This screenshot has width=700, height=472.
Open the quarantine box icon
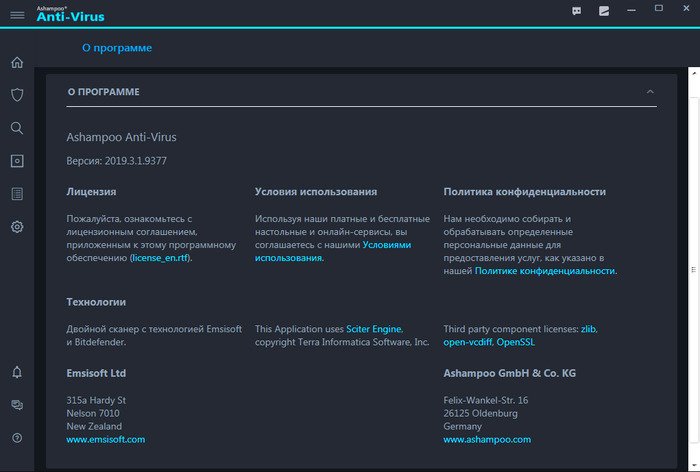(17, 161)
